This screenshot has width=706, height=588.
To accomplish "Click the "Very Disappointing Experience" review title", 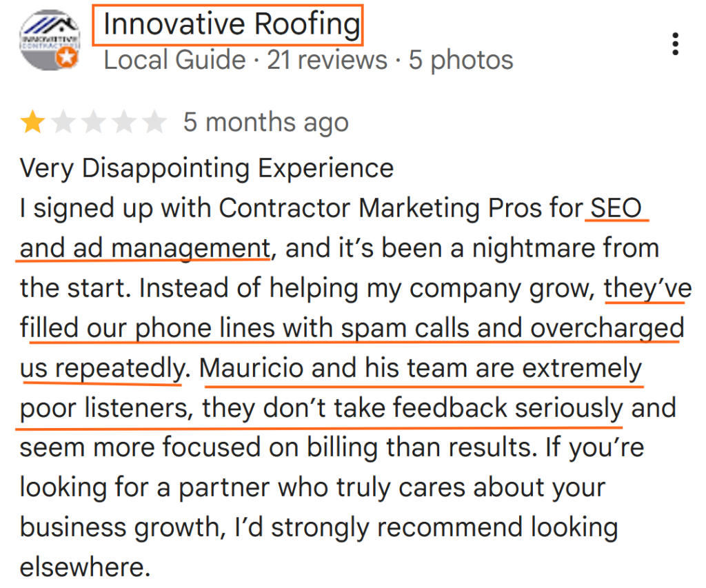I will [207, 168].
